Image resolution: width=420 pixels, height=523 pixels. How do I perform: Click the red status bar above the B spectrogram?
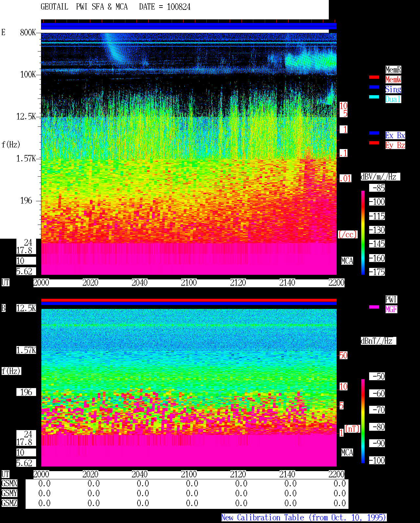(189, 300)
